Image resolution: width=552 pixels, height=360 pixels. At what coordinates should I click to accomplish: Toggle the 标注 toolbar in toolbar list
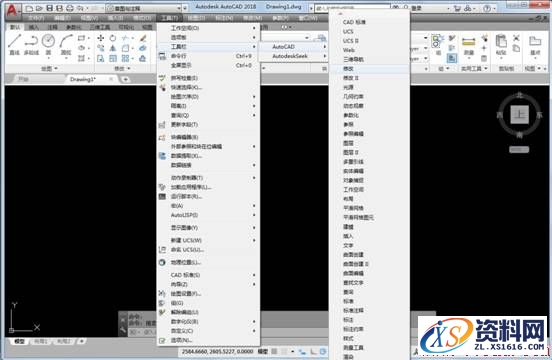click(x=369, y=320)
